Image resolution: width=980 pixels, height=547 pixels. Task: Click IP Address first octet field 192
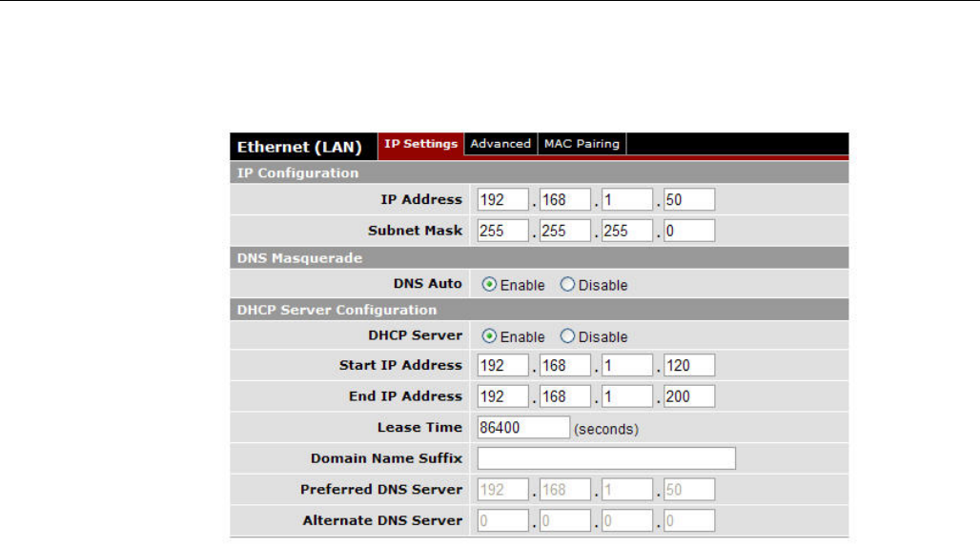coord(502,200)
